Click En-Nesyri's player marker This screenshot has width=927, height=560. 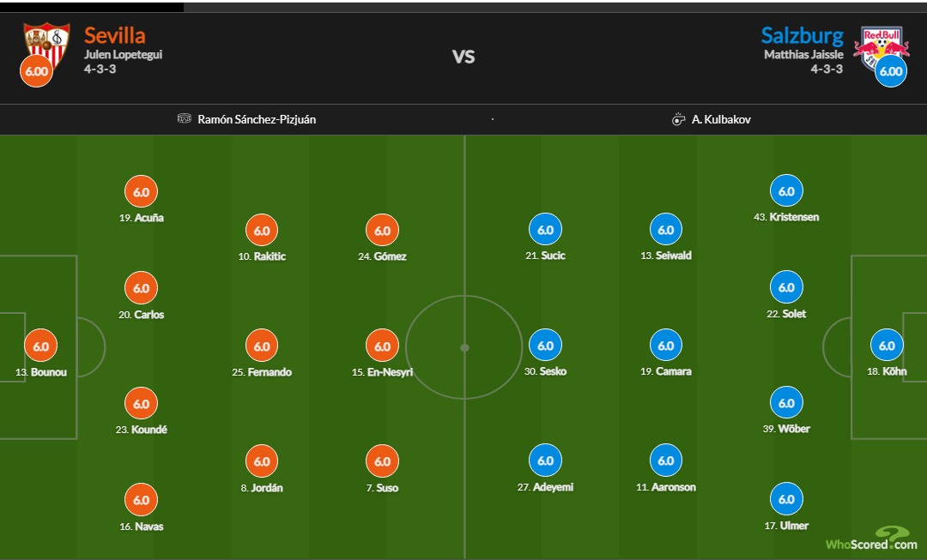[x=382, y=346]
